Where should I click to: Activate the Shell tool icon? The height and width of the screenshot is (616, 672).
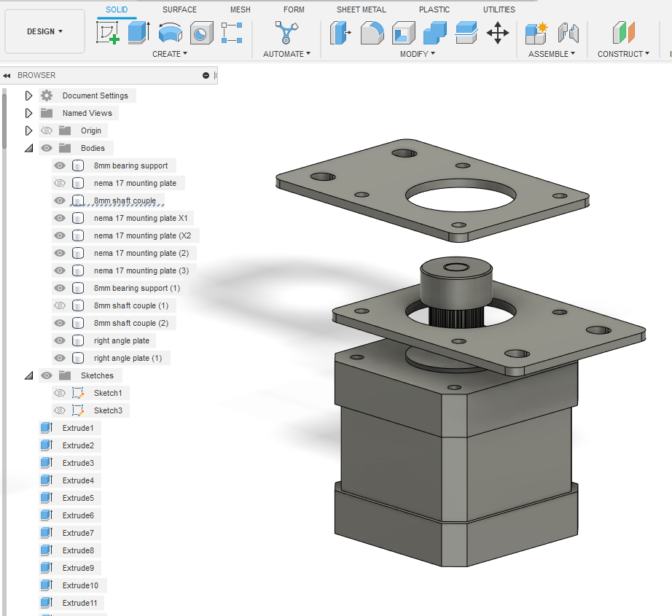[x=403, y=33]
